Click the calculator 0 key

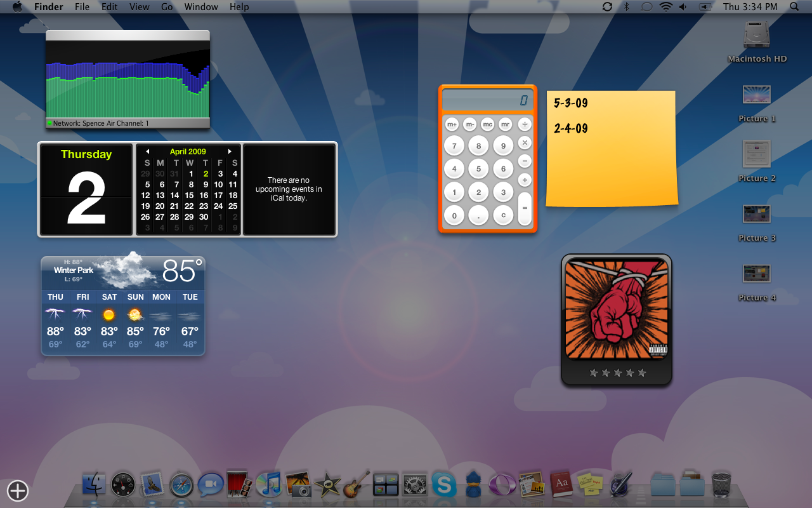(454, 215)
